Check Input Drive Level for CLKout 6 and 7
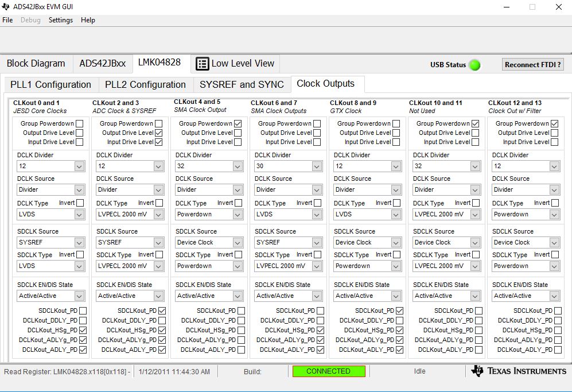The height and width of the screenshot is (392, 572). (x=317, y=142)
